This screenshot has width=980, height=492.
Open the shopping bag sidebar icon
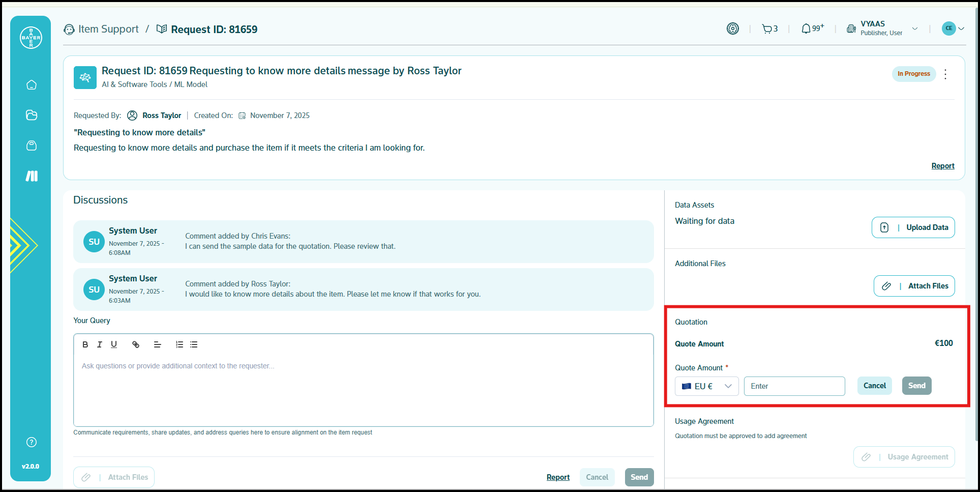[x=32, y=146]
